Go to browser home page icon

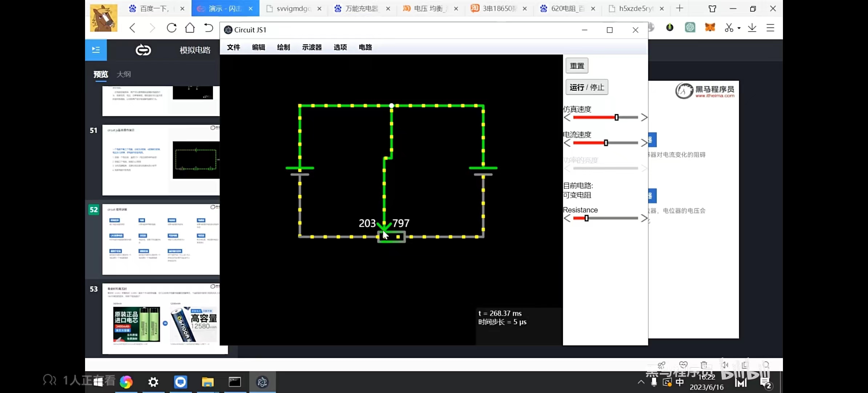[190, 28]
